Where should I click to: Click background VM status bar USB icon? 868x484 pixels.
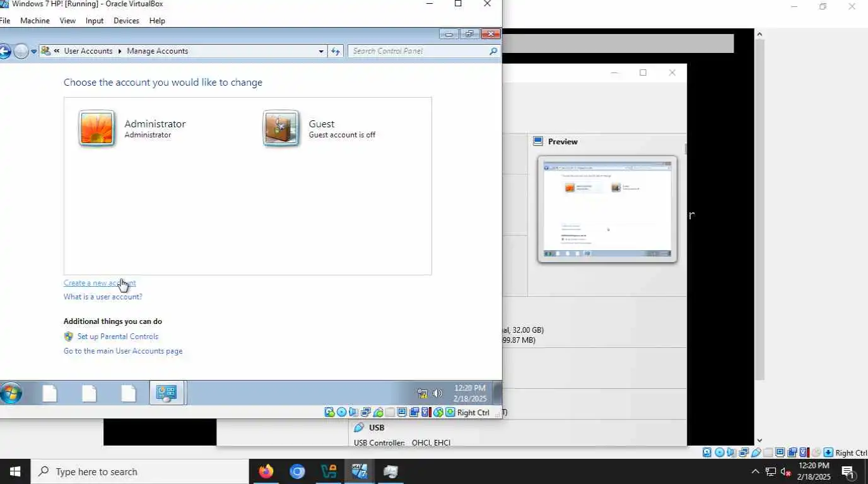pos(756,452)
